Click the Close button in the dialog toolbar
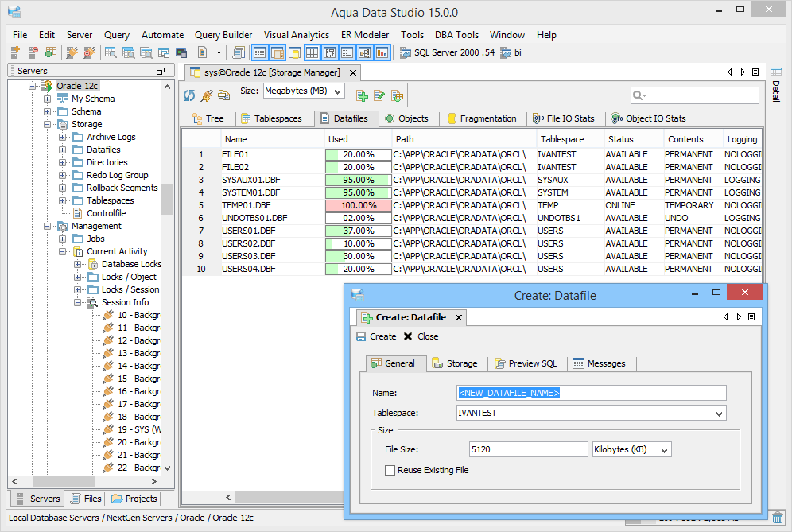The height and width of the screenshot is (532, 792). point(421,336)
